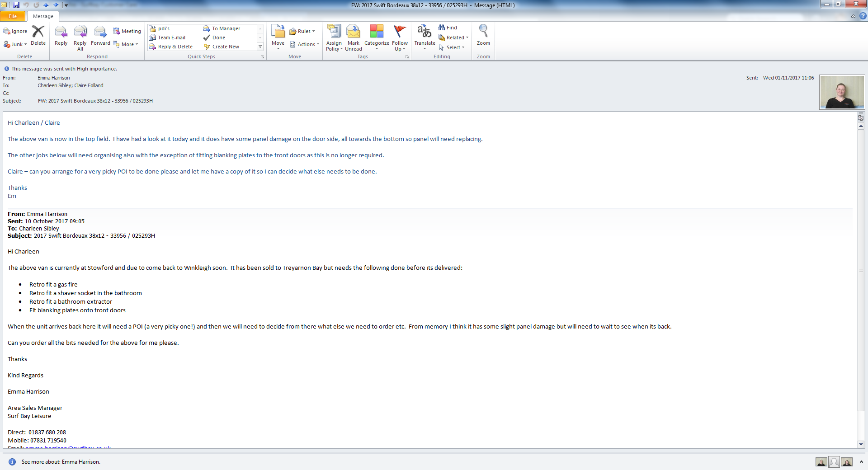Open Outlook Help question mark
The width and height of the screenshot is (868, 470).
click(863, 16)
